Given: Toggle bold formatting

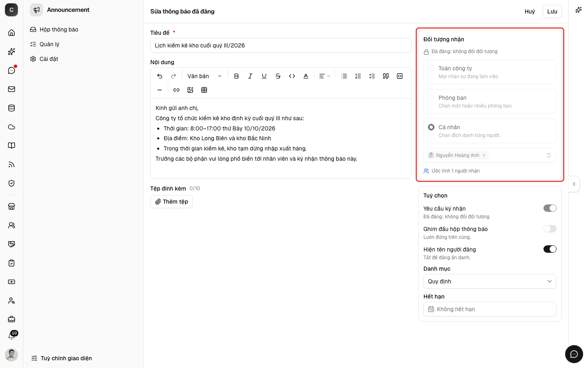Looking at the screenshot, I should pyautogui.click(x=236, y=76).
